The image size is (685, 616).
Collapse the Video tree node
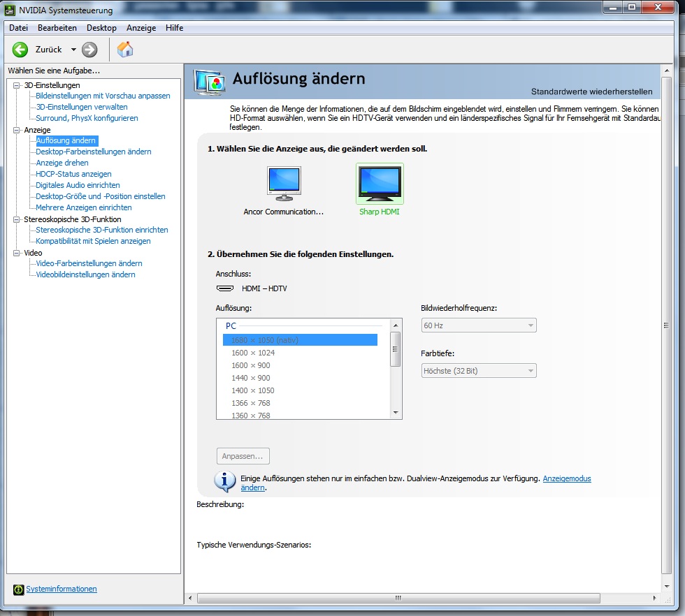coord(17,253)
